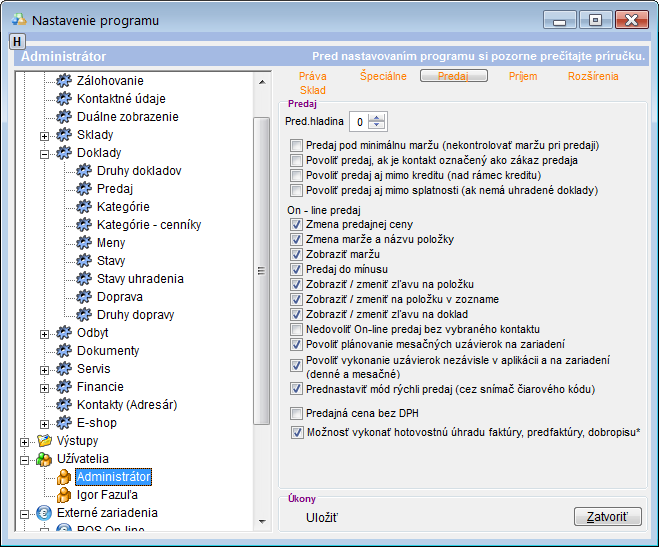Click the Výstupy folder icon
This screenshot has height=547, width=659.
(x=44, y=441)
